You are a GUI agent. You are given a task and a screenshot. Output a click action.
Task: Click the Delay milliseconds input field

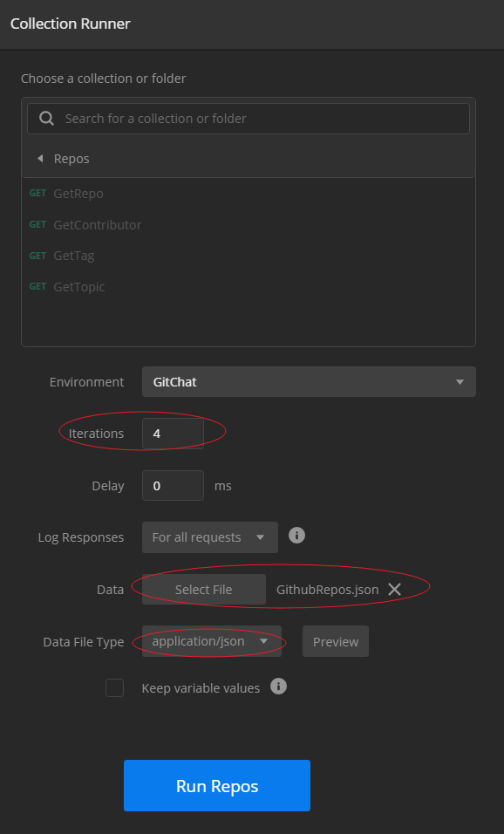pos(173,486)
